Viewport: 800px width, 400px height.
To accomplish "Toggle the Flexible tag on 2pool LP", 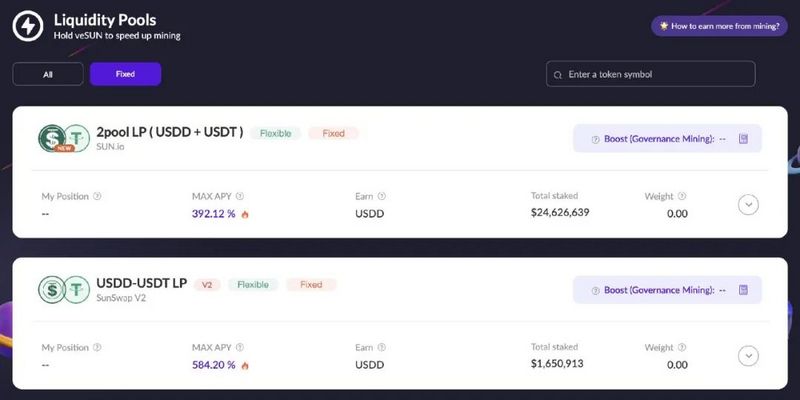I will coord(276,133).
